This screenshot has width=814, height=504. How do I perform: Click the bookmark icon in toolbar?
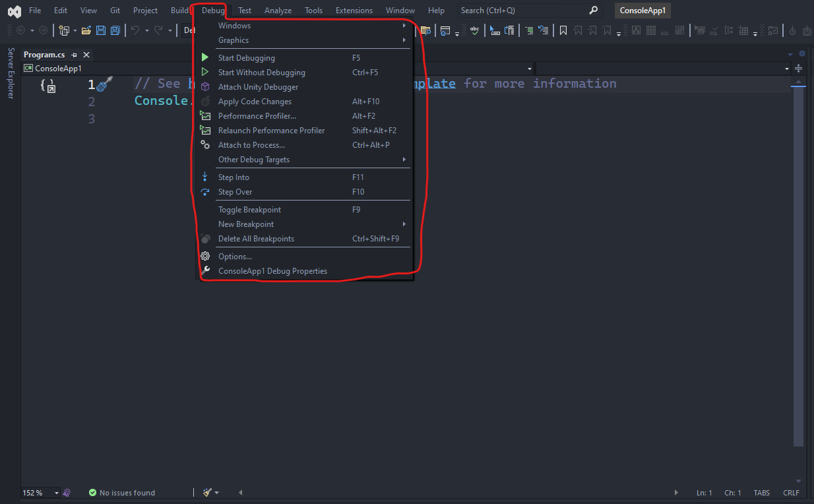pyautogui.click(x=563, y=30)
